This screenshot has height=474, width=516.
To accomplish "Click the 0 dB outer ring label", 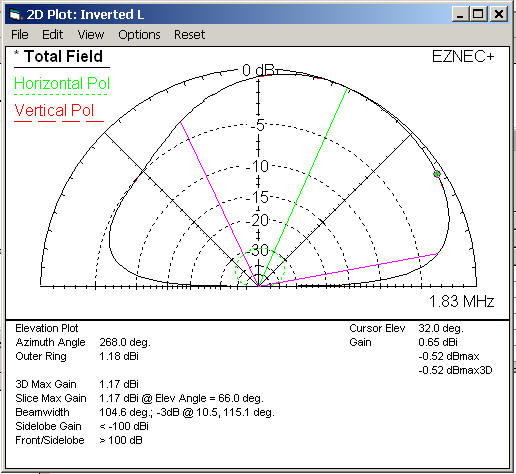I will click(x=259, y=70).
